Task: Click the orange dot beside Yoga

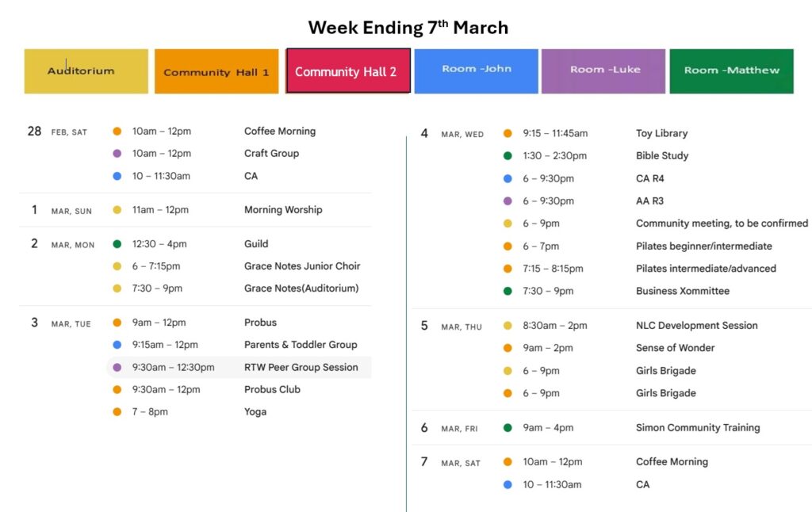Action: 117,412
